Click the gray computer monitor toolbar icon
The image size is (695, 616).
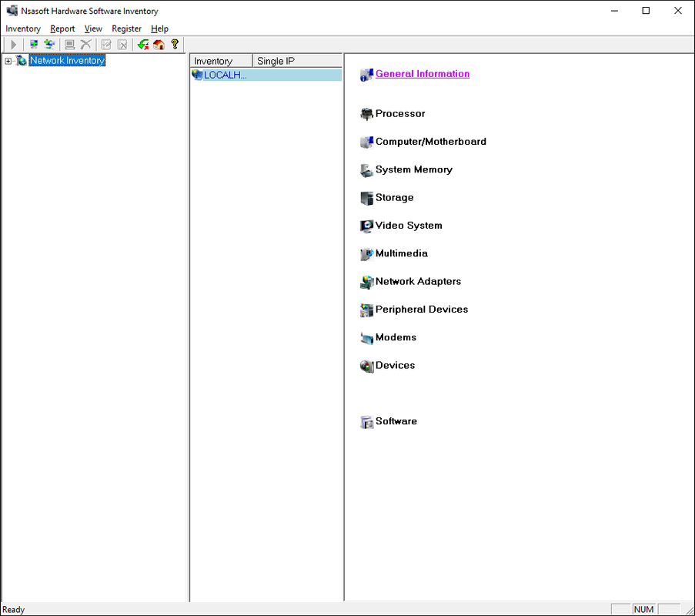click(69, 45)
